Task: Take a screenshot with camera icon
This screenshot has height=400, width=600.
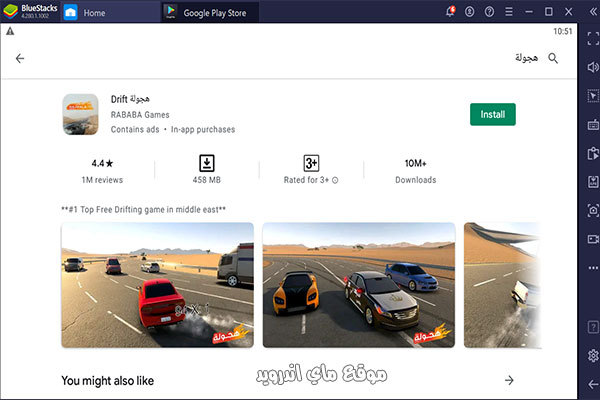Action: click(x=593, y=211)
